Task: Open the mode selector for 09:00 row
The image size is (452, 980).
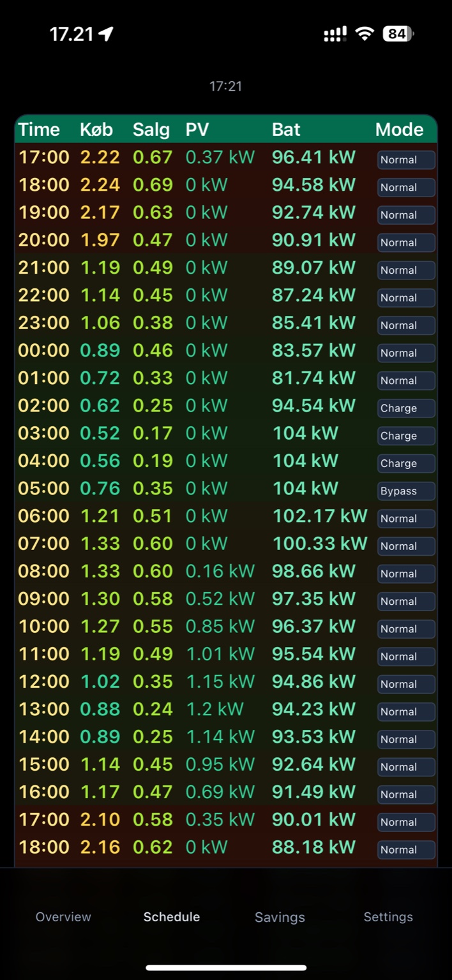Action: pos(406,601)
